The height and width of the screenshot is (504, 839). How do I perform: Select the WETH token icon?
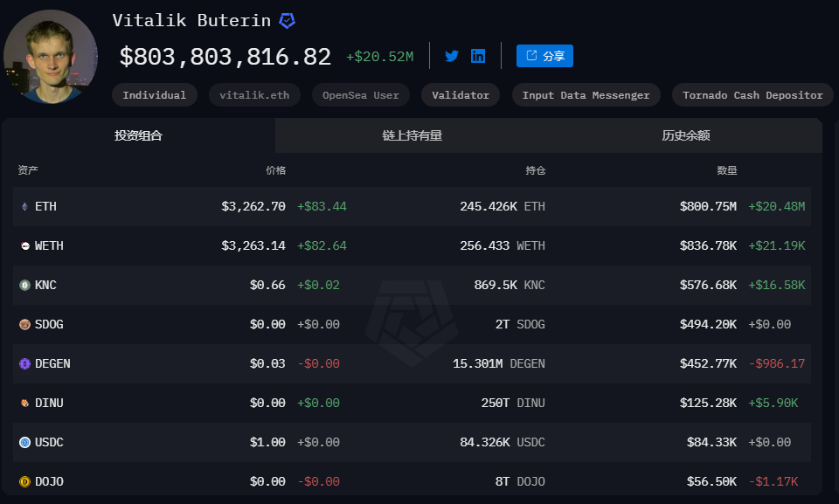(x=24, y=246)
